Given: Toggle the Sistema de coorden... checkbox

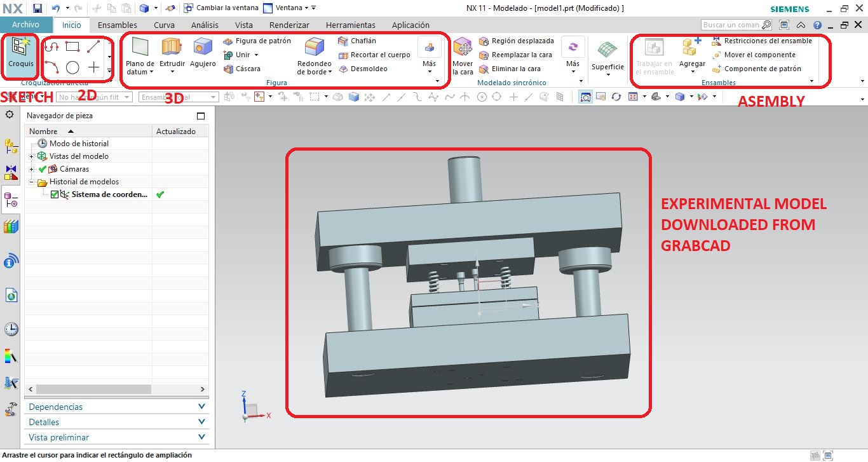Looking at the screenshot, I should click(55, 194).
